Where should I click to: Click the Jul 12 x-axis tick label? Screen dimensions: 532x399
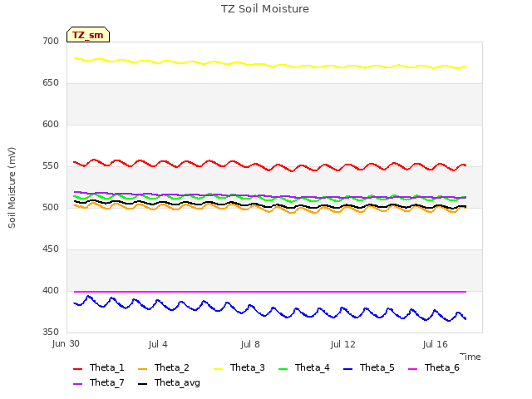pos(342,344)
